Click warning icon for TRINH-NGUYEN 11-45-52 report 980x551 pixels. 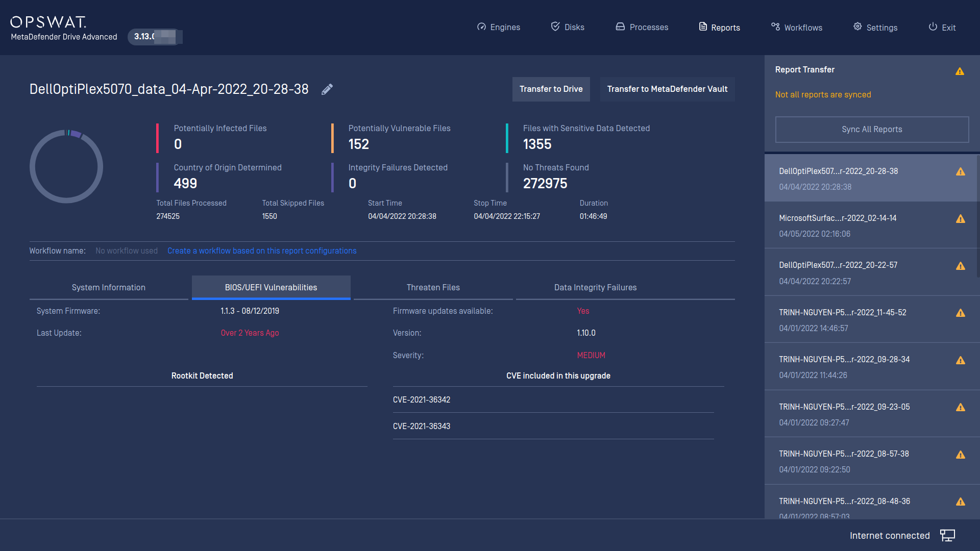(961, 313)
